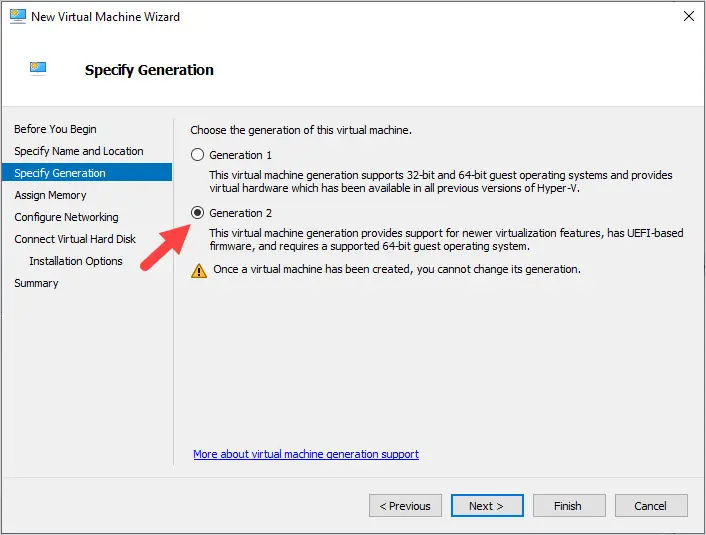Open Configure Networking step
706x535 pixels.
pyautogui.click(x=66, y=217)
